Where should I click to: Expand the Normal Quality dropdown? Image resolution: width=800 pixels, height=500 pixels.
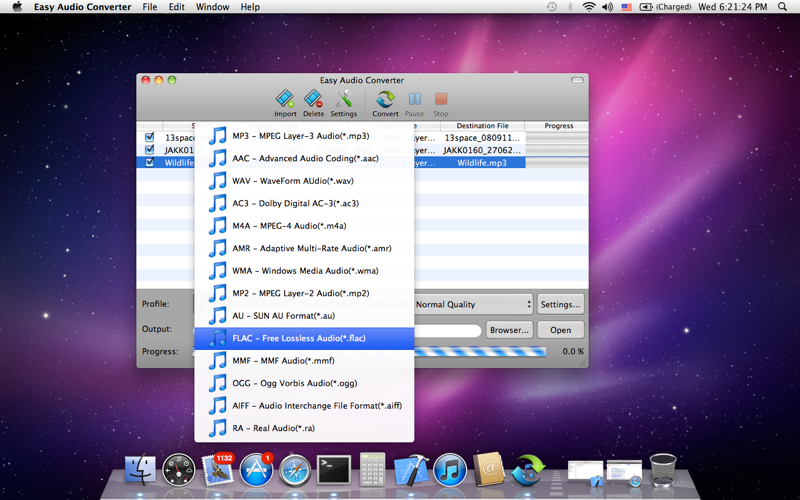(472, 304)
